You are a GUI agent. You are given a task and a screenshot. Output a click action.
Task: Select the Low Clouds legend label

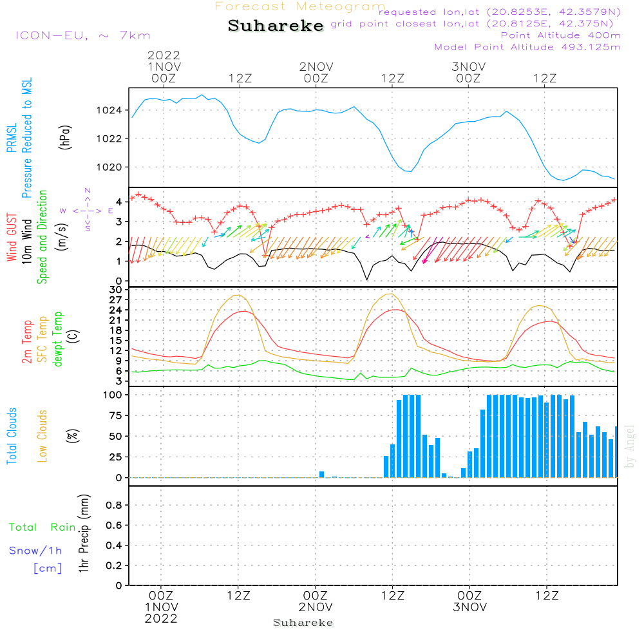tap(43, 436)
